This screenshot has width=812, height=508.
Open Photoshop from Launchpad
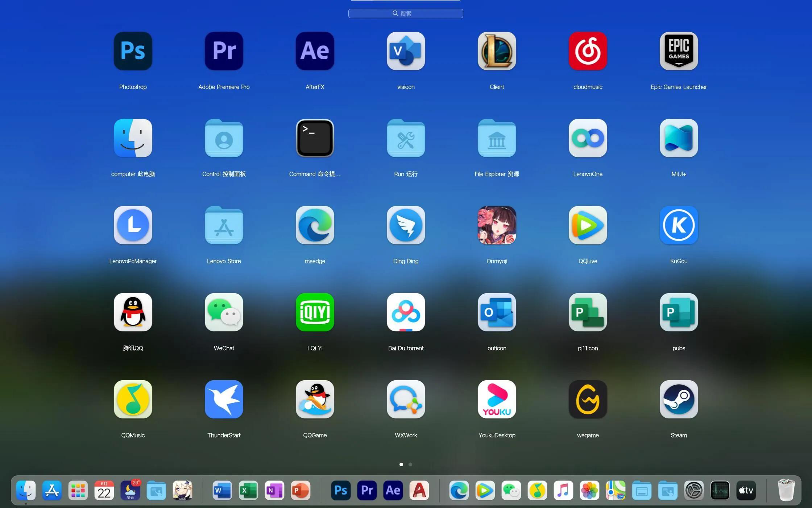[x=133, y=51]
